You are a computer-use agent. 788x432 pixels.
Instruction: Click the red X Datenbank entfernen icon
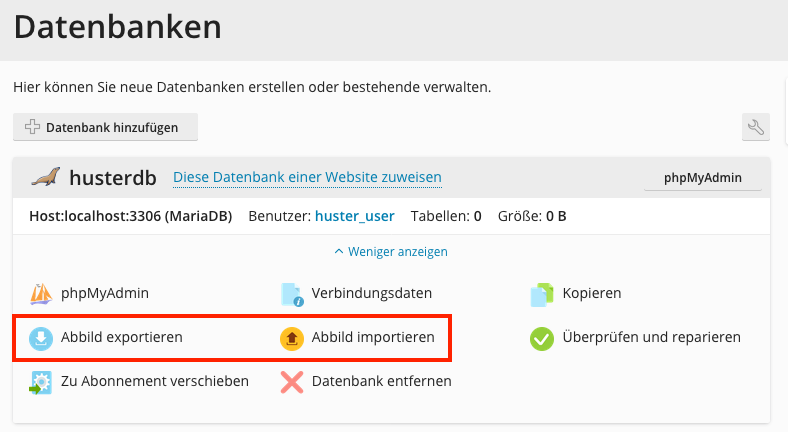292,381
